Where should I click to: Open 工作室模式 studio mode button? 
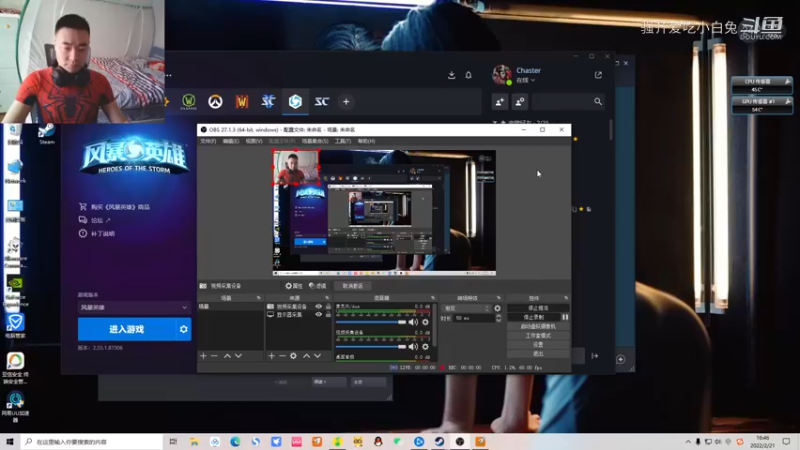pyautogui.click(x=538, y=335)
